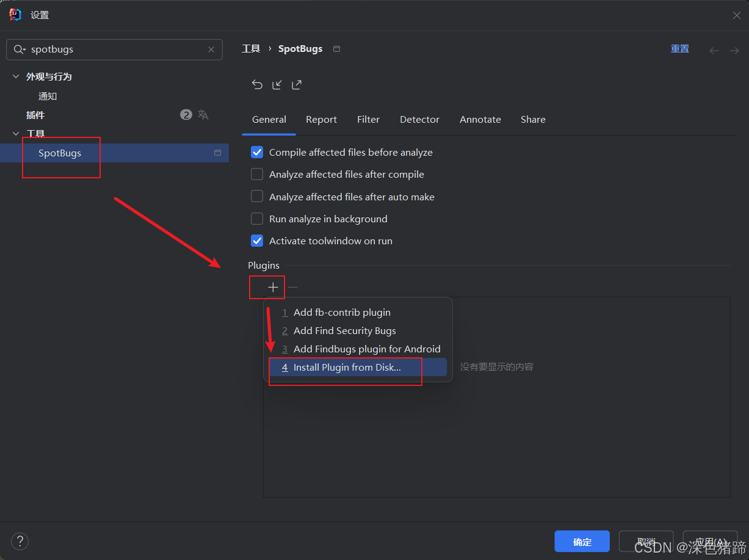Clear the spotbugs search text
Image resolution: width=749 pixels, height=560 pixels.
tap(211, 49)
